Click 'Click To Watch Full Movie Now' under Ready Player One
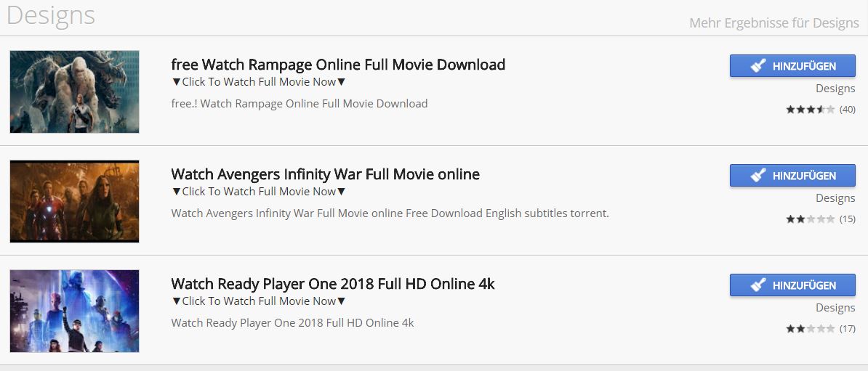This screenshot has width=868, height=371. (x=259, y=301)
